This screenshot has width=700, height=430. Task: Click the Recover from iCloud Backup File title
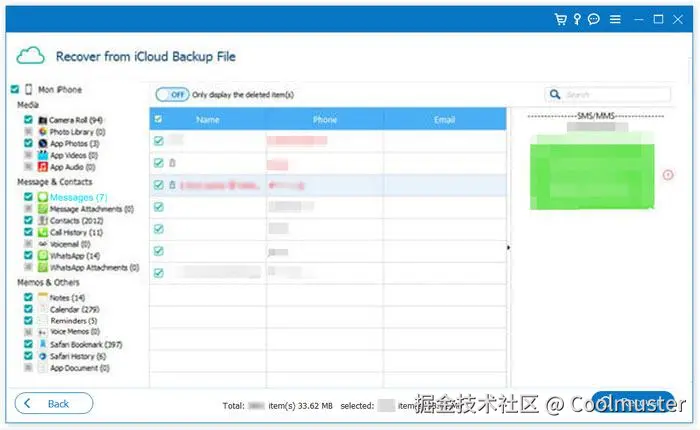[x=146, y=57]
